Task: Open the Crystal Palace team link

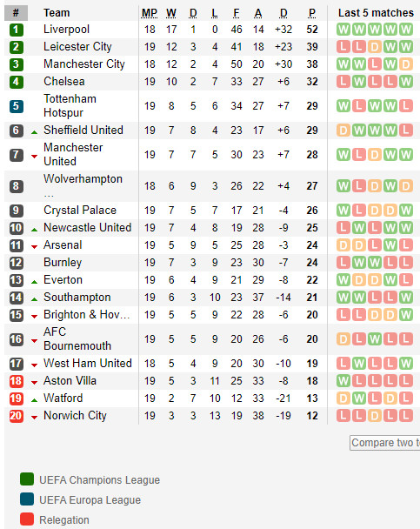Action: (x=80, y=211)
